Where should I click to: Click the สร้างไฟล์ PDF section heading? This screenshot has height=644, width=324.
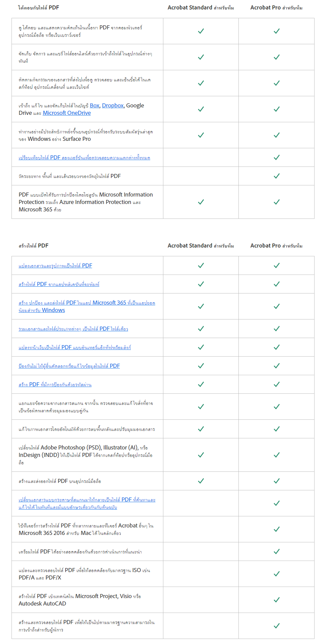coord(33,246)
